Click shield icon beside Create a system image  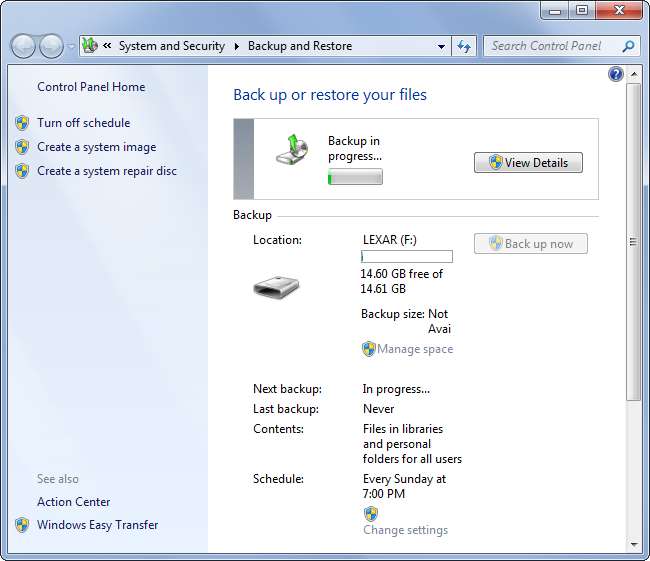22,147
